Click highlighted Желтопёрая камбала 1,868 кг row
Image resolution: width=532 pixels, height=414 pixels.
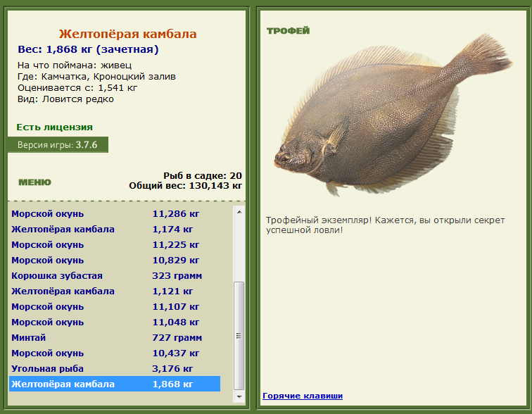115,384
